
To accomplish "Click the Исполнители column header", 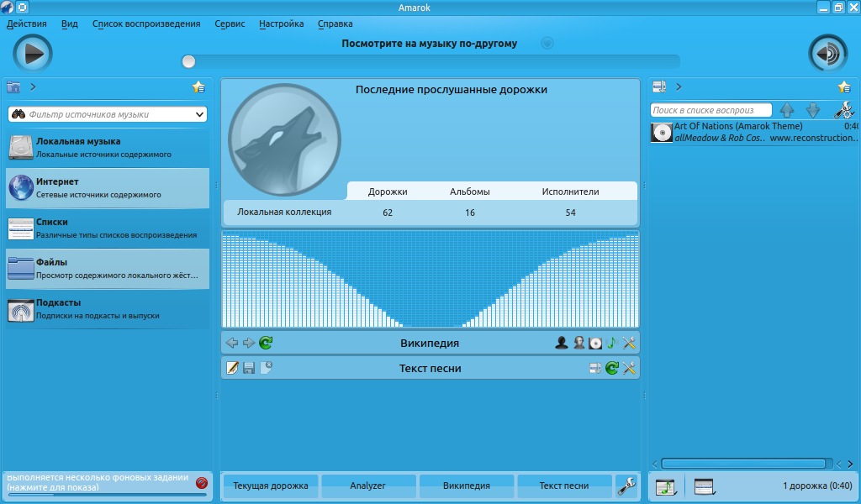I will (x=570, y=192).
